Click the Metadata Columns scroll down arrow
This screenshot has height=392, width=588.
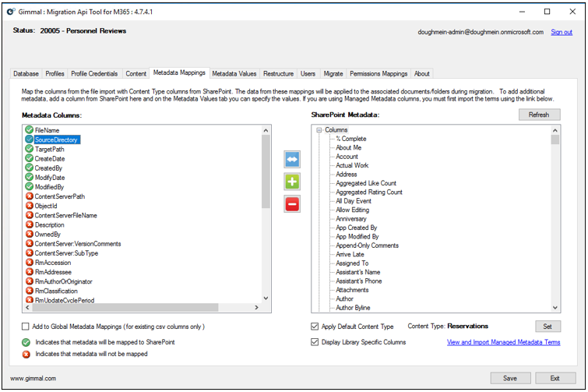click(266, 298)
